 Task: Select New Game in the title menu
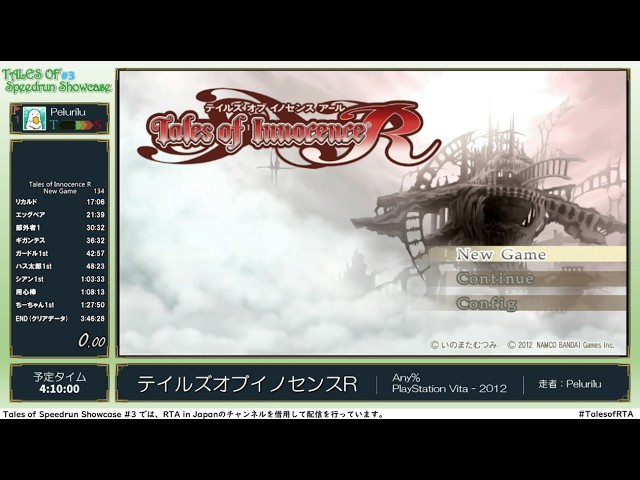coord(529,254)
